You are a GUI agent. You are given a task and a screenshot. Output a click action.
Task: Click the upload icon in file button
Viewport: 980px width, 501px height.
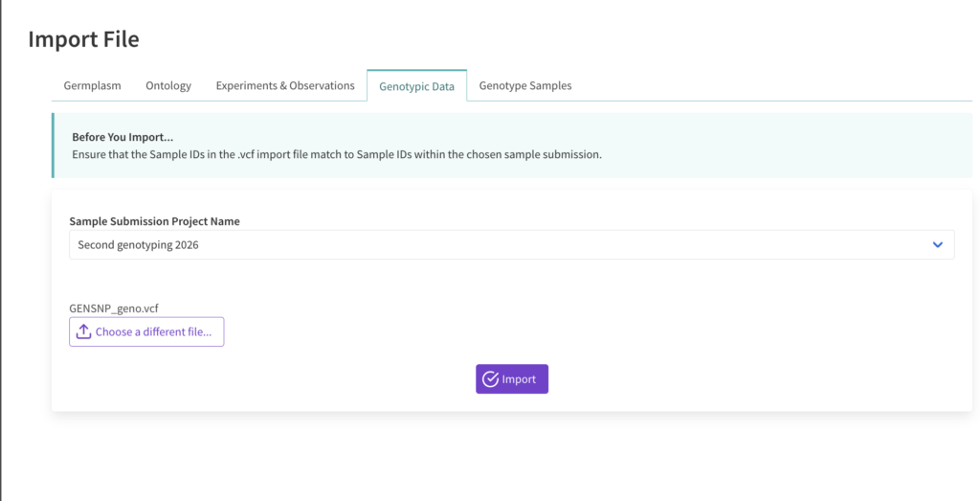83,331
